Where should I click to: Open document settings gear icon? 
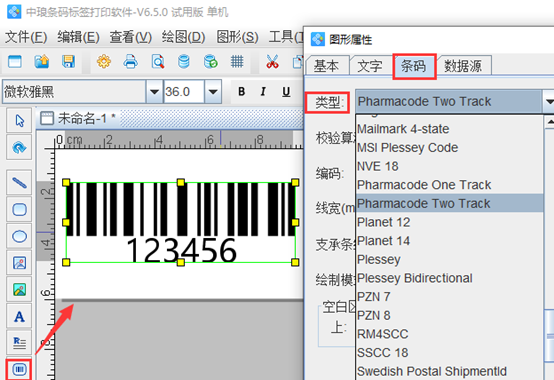pyautogui.click(x=104, y=62)
